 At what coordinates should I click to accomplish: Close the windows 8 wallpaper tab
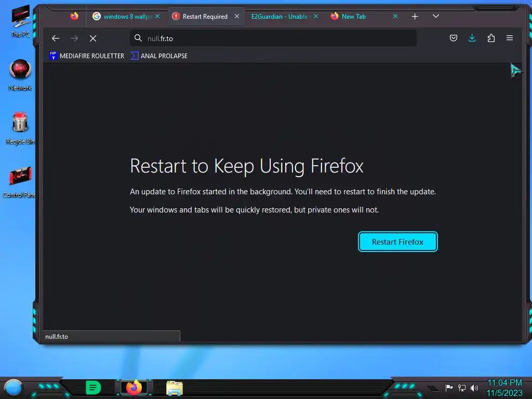[x=157, y=16]
